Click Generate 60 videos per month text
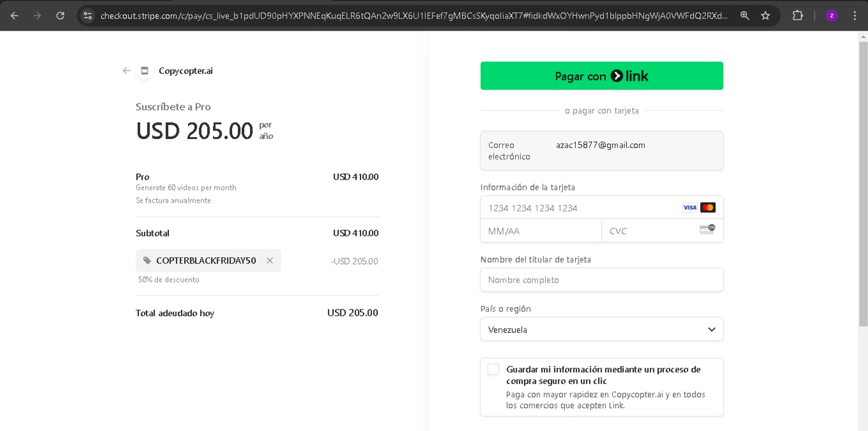The width and height of the screenshot is (868, 431). (186, 188)
